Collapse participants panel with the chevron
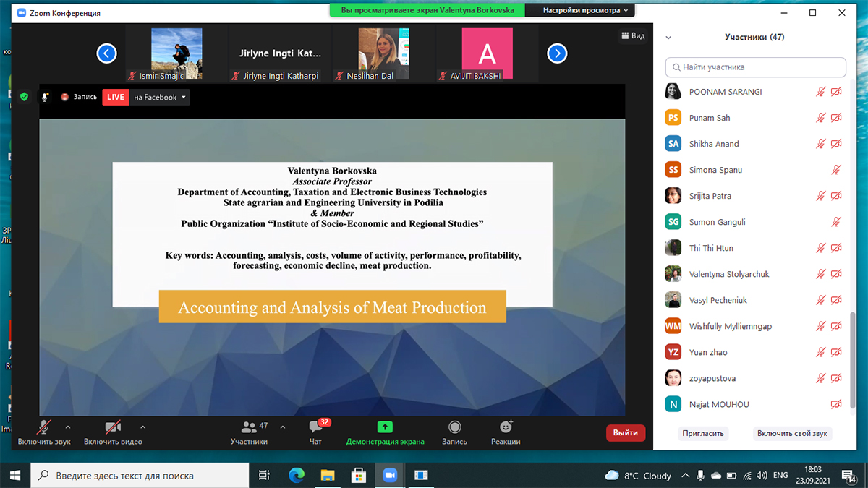 tap(668, 38)
